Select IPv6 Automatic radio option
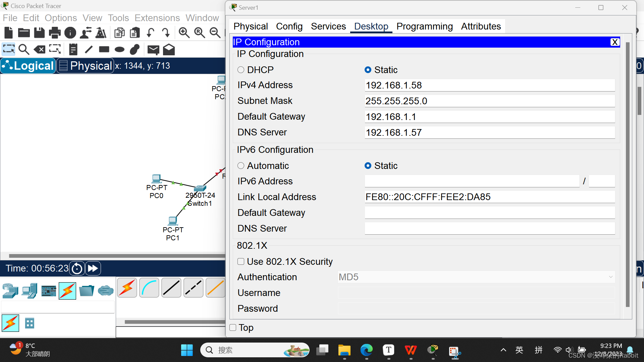 (x=241, y=166)
